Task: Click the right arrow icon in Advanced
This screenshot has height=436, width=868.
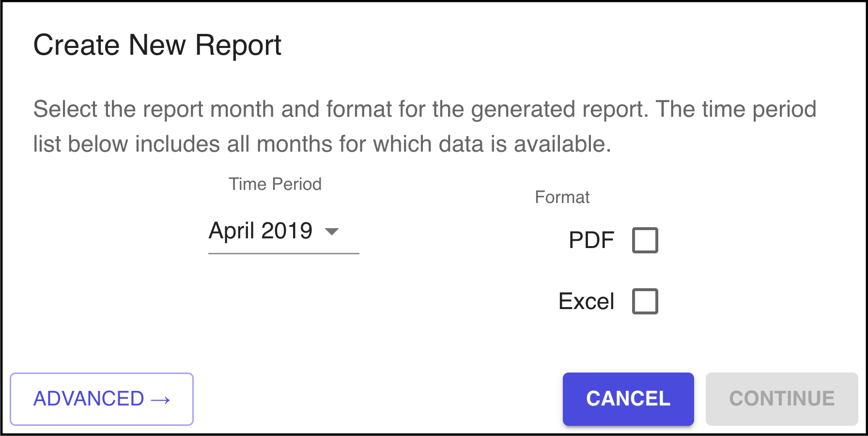Action: tap(160, 400)
